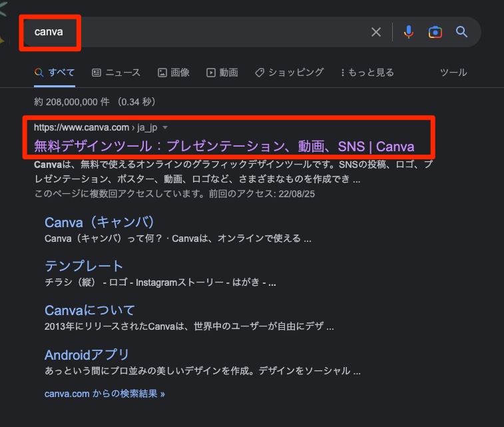The width and height of the screenshot is (504, 427).
Task: Open the Androidアプリ sitelink
Action: [87, 354]
